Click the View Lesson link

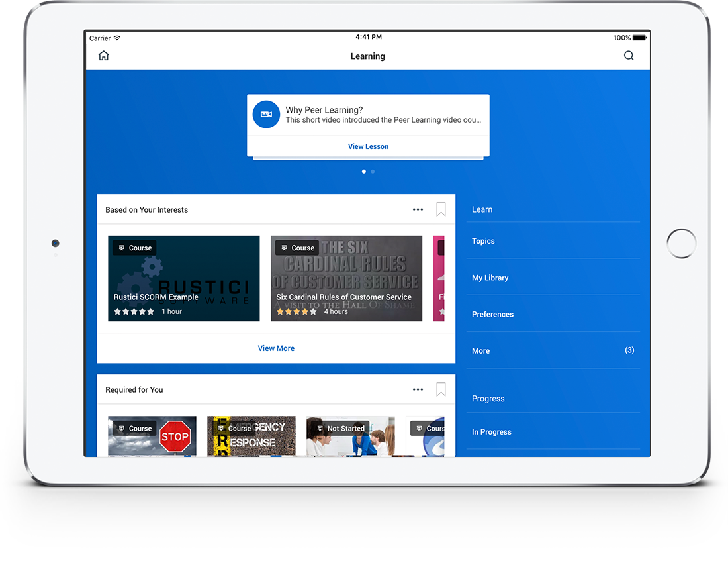coord(368,146)
